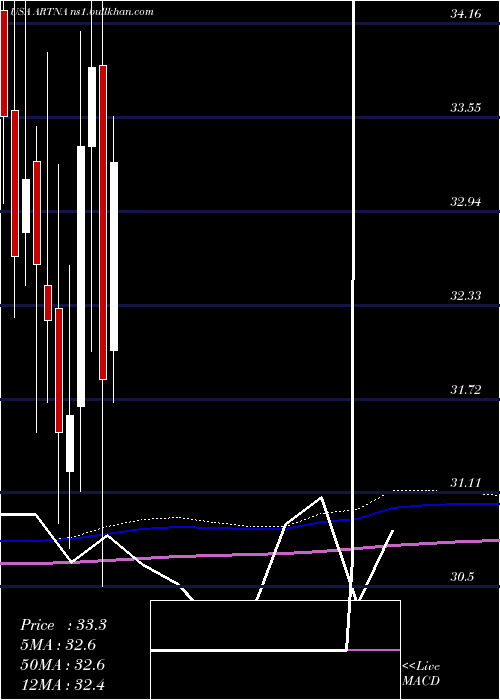Click the '50MA : 32.6' readout
This screenshot has width=500, height=700.
[x=62, y=665]
